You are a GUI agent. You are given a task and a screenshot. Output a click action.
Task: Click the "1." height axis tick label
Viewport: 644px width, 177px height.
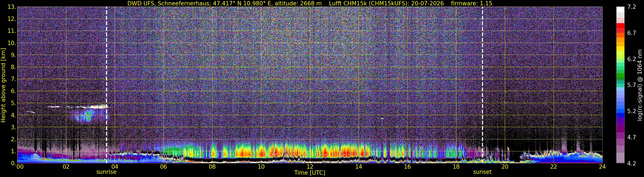(x=13, y=151)
